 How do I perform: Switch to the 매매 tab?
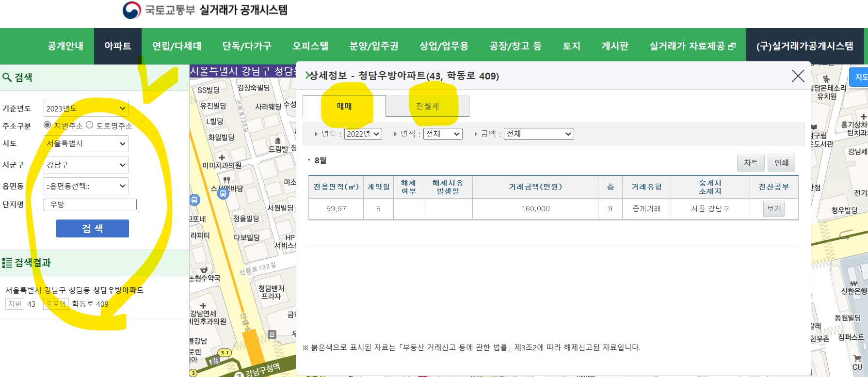tap(344, 106)
